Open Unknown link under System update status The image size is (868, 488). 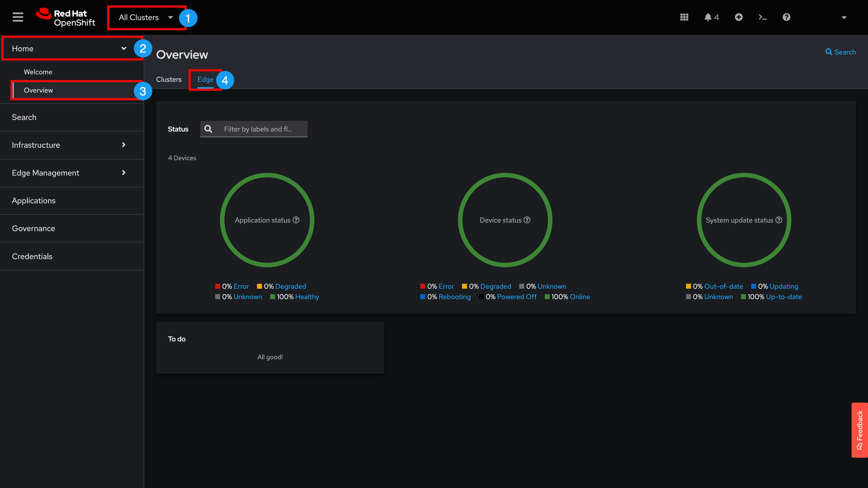[718, 297]
